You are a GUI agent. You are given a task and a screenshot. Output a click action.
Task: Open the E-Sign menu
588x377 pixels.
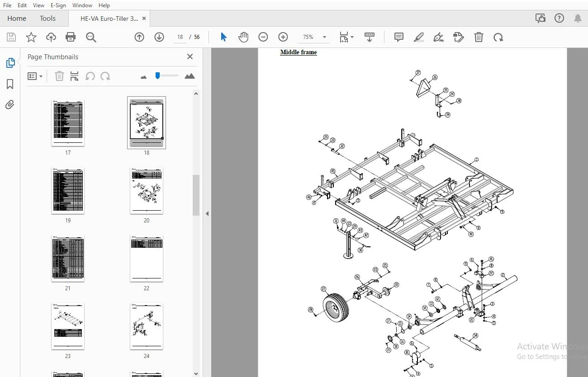click(x=58, y=5)
